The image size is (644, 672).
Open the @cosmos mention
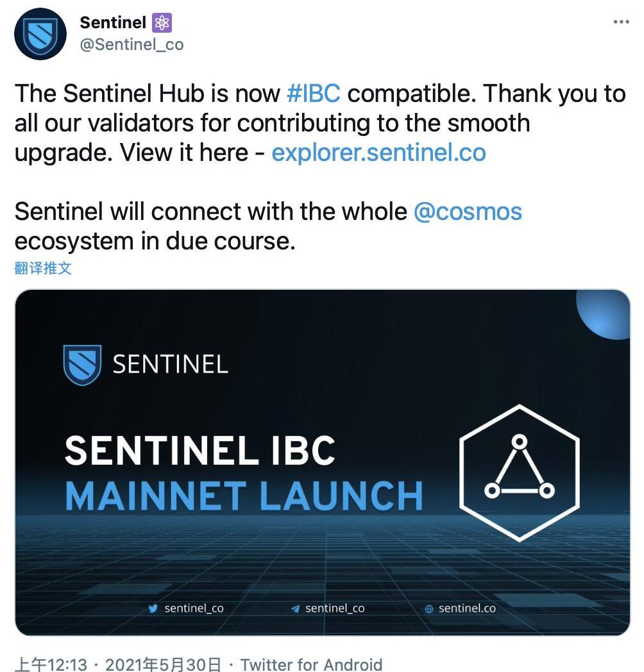(x=468, y=212)
